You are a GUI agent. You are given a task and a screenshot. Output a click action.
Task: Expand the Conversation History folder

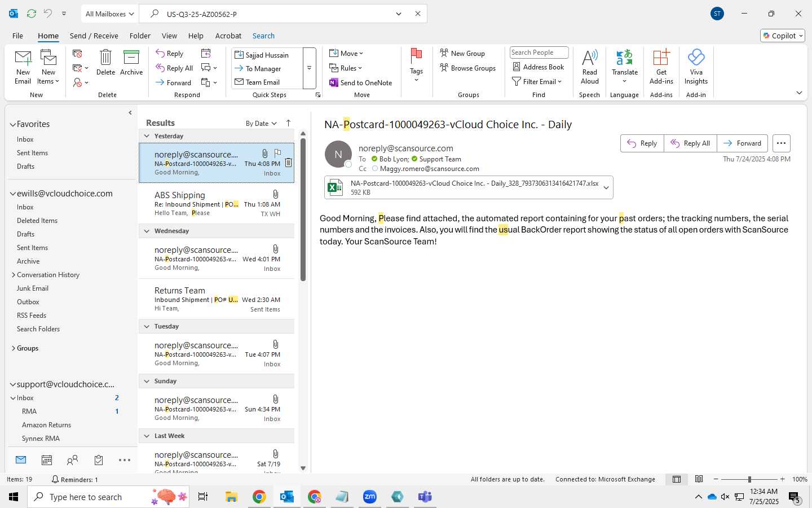14,275
